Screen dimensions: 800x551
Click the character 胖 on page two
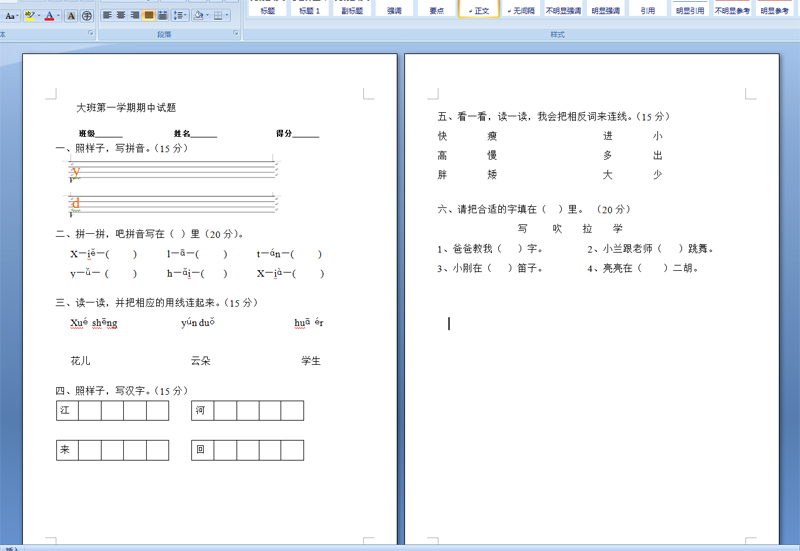point(442,175)
